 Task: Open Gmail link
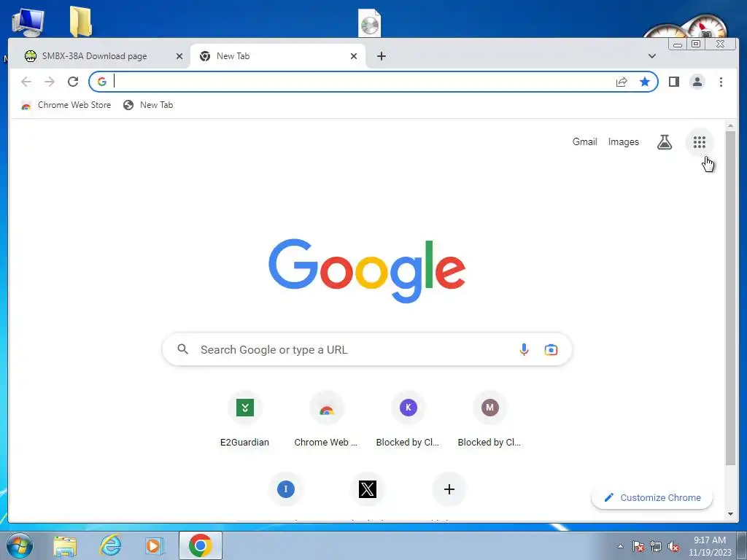point(584,142)
